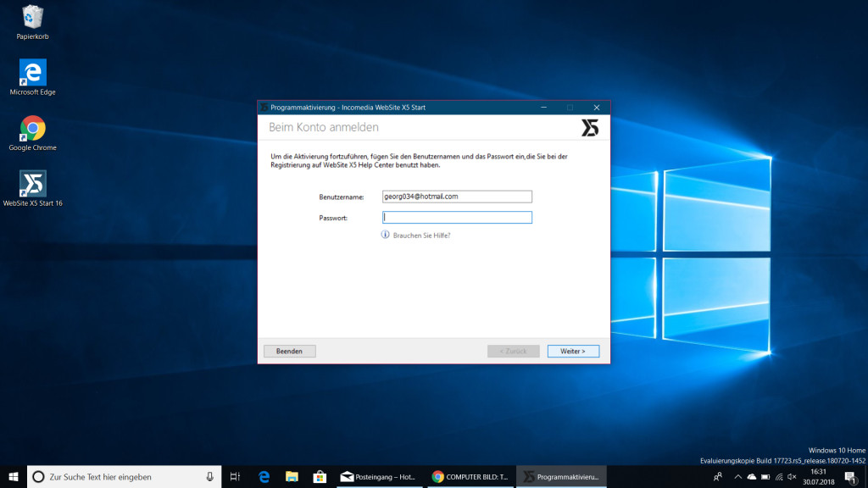Minimize the Programmaktivierung dialog
Image resolution: width=868 pixels, height=488 pixels.
click(x=543, y=108)
